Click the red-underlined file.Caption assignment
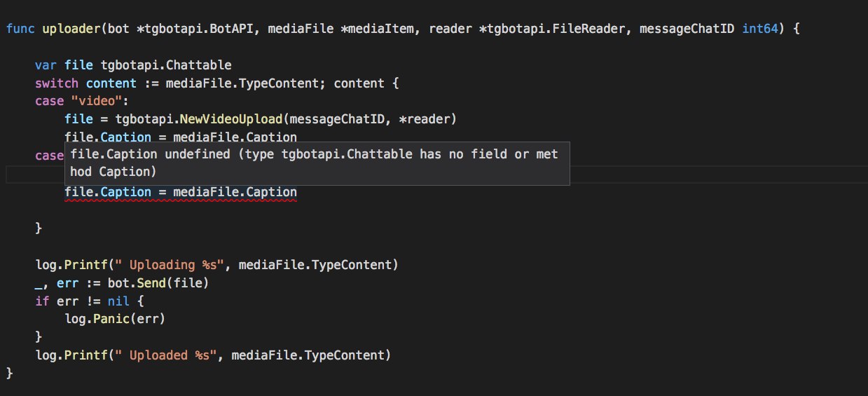Screen dimensions: 868x396 click(x=180, y=192)
